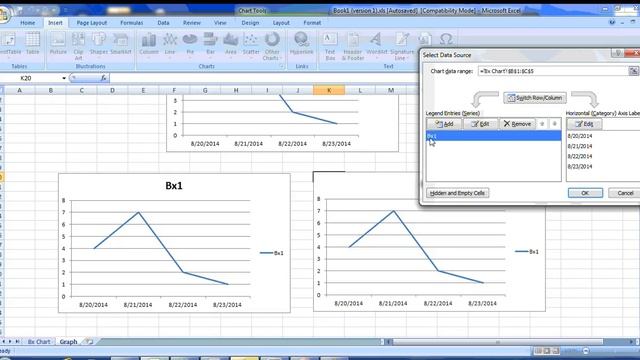Select 8/20/2014 in axis labels list
Screen dimensions: 640x360
[x=580, y=136]
